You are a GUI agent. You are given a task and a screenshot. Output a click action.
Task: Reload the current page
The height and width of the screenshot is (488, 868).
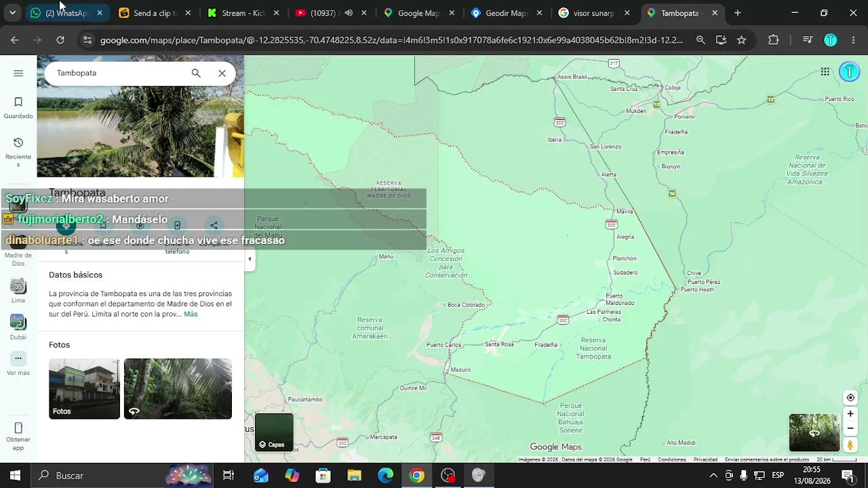point(60,40)
